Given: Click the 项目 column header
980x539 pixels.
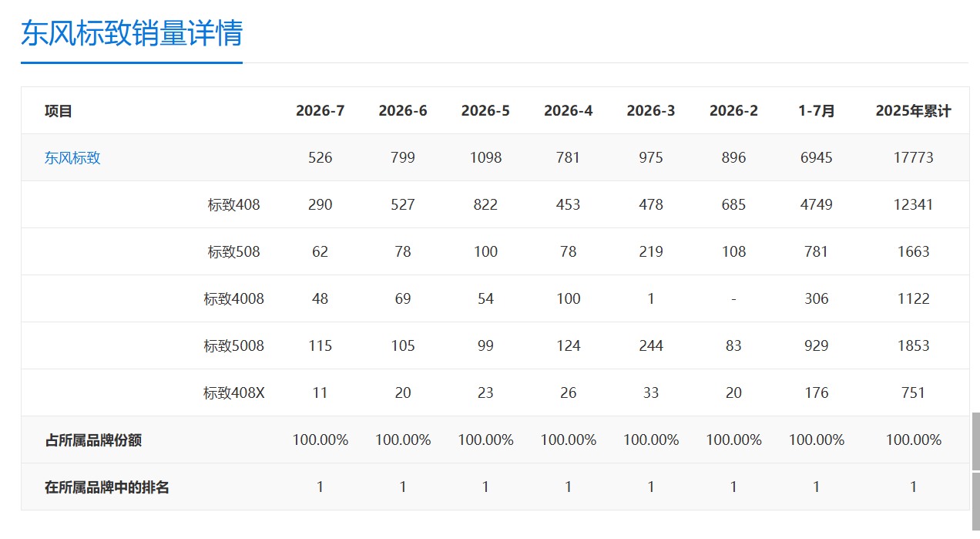Looking at the screenshot, I should [59, 111].
